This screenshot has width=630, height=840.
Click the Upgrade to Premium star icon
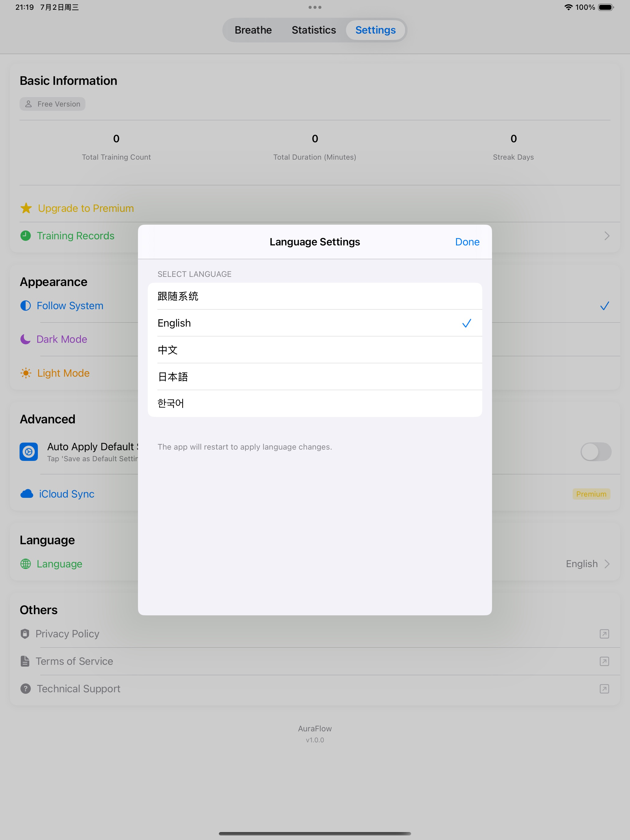point(26,208)
